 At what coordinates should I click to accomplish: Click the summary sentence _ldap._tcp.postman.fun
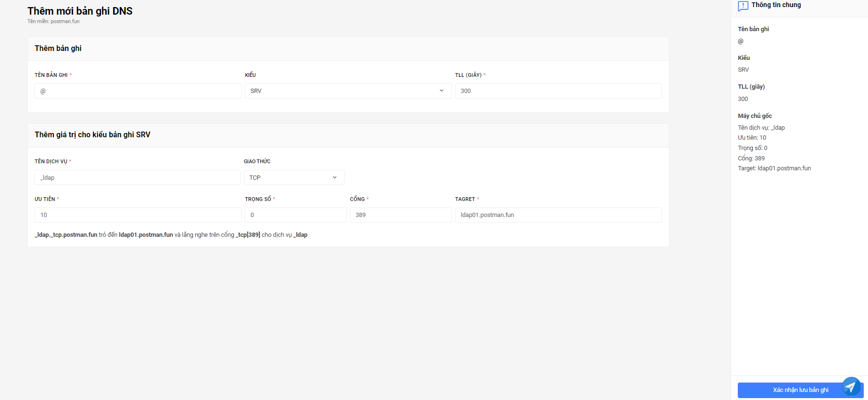tap(171, 235)
